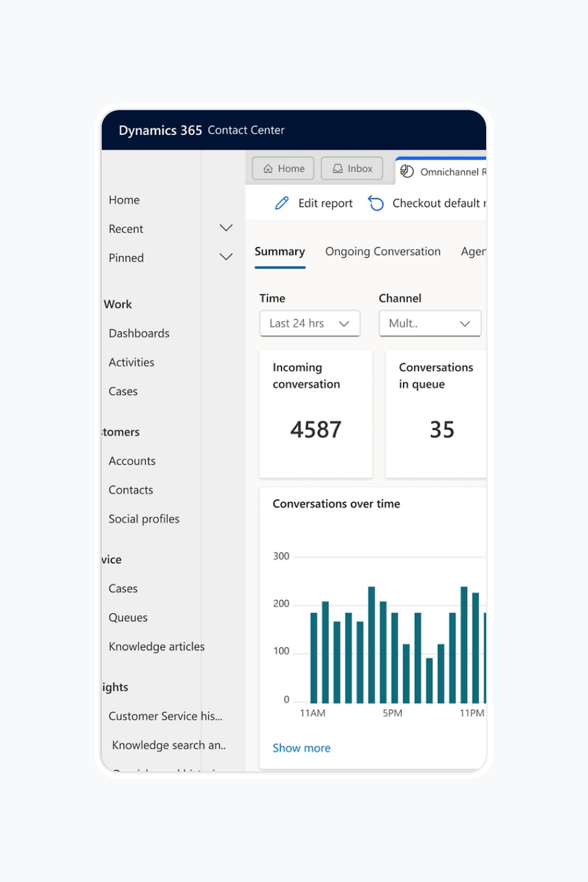Click the Conversations in queue card

point(436,414)
